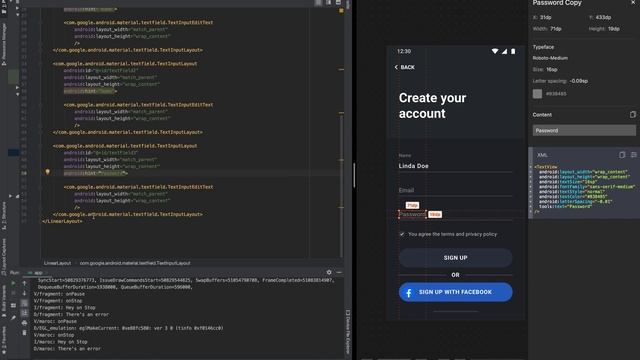
Task: Click the pin tab icon in Run panel
Action: coord(13,318)
